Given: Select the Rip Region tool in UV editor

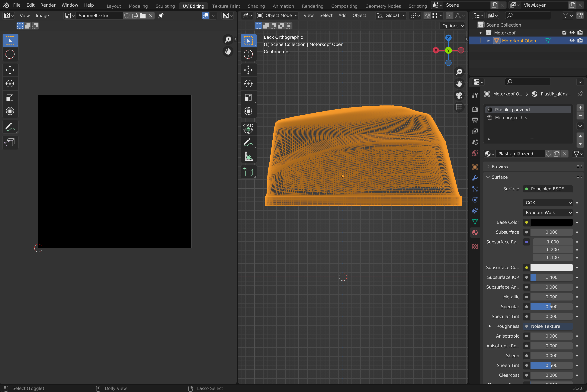Looking at the screenshot, I should pos(10,143).
